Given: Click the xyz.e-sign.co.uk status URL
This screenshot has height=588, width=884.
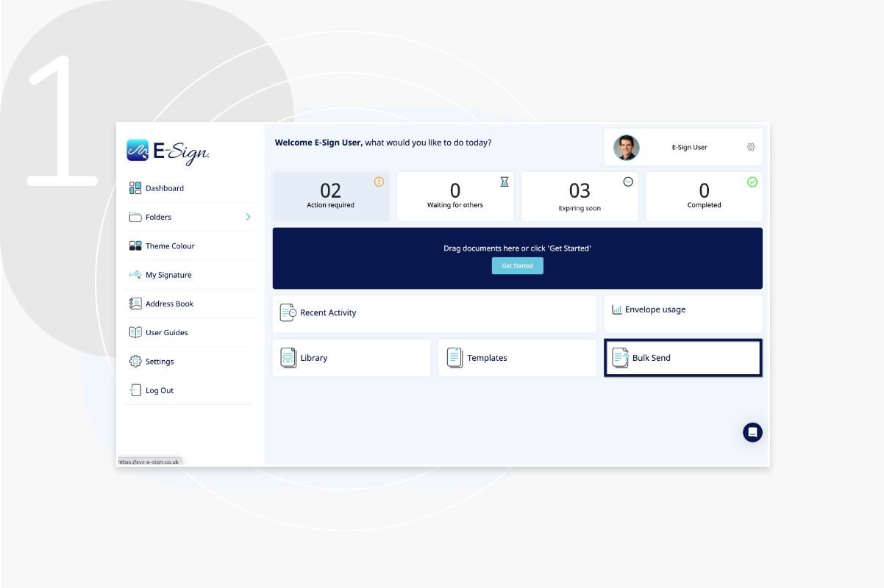Looking at the screenshot, I should tap(149, 462).
